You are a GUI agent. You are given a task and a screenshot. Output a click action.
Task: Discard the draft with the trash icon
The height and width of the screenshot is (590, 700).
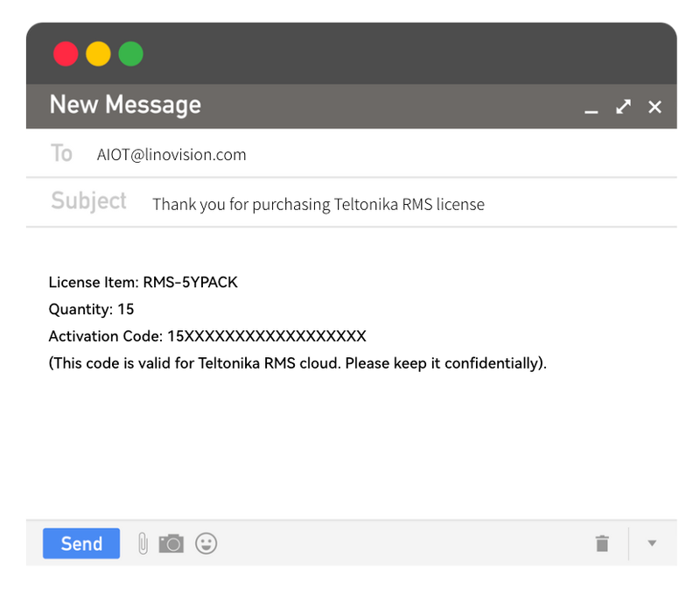pyautogui.click(x=602, y=544)
